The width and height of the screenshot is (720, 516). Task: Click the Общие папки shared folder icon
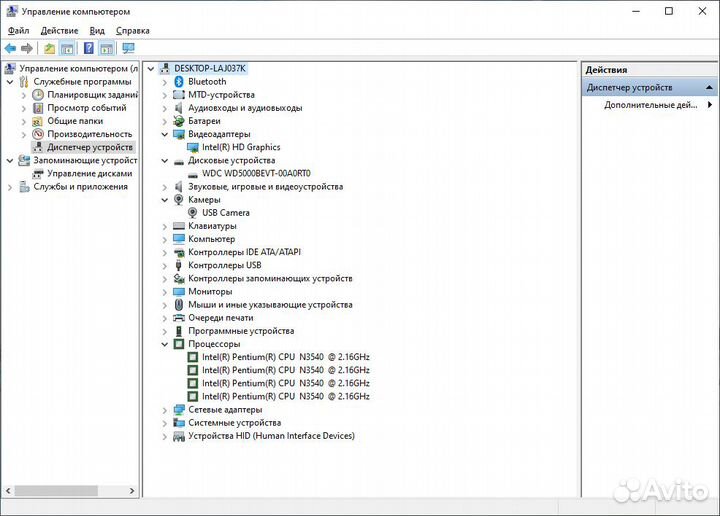pos(38,121)
